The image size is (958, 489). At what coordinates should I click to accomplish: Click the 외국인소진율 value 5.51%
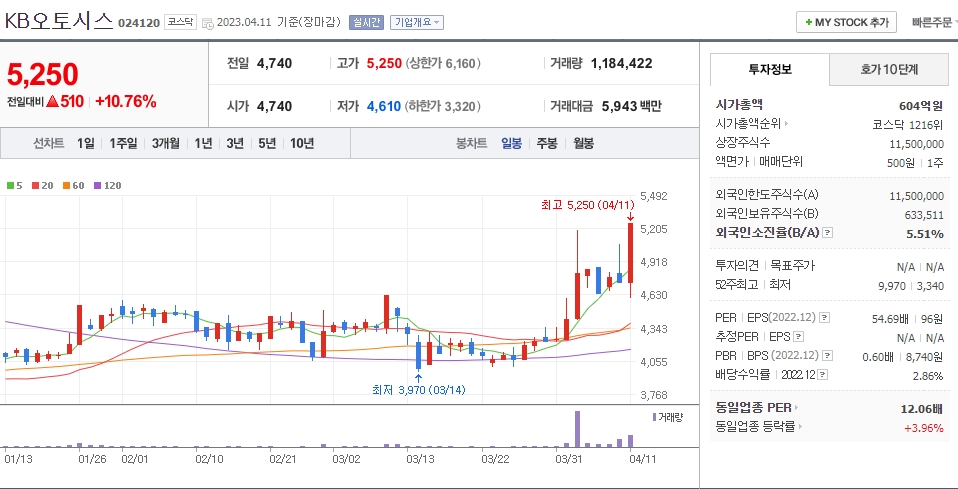coord(925,233)
